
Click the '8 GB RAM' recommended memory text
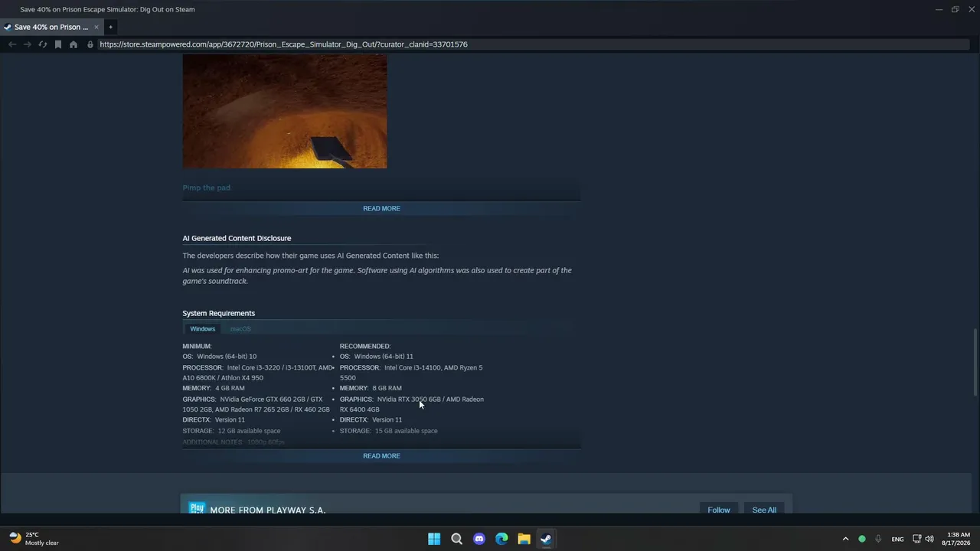[387, 388]
